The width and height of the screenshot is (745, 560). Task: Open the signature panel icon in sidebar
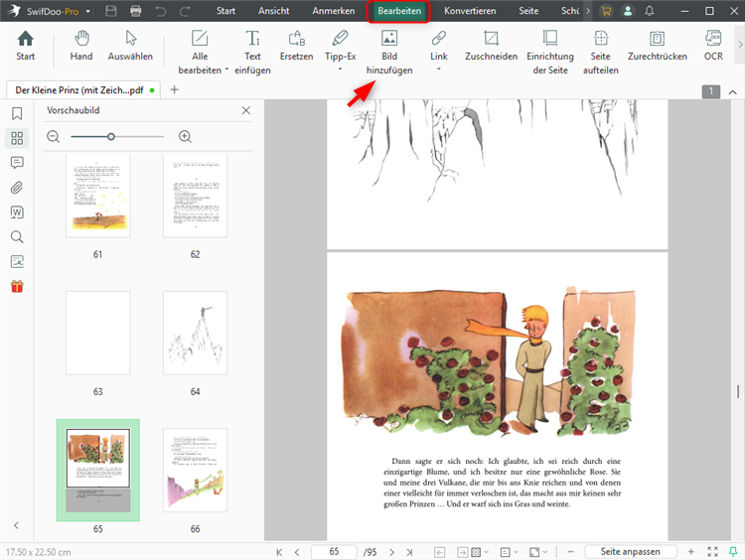tap(17, 262)
